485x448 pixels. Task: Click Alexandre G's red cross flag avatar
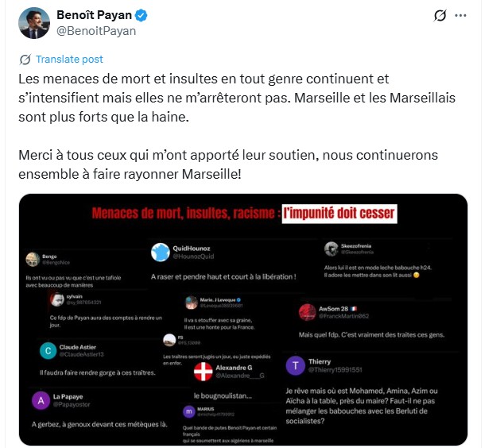[x=204, y=372]
